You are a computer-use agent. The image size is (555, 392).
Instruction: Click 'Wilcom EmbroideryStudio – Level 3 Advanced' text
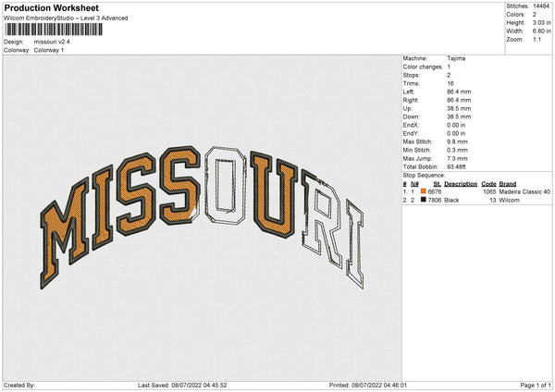point(66,18)
